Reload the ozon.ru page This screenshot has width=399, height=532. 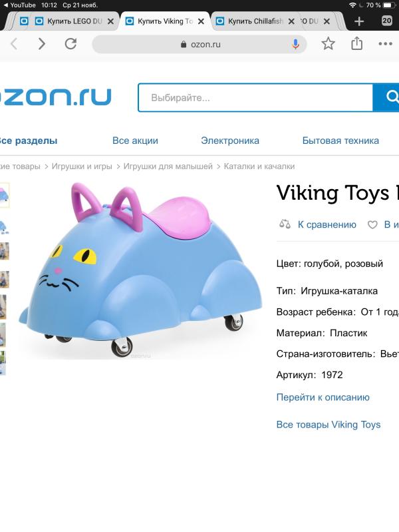pyautogui.click(x=70, y=44)
